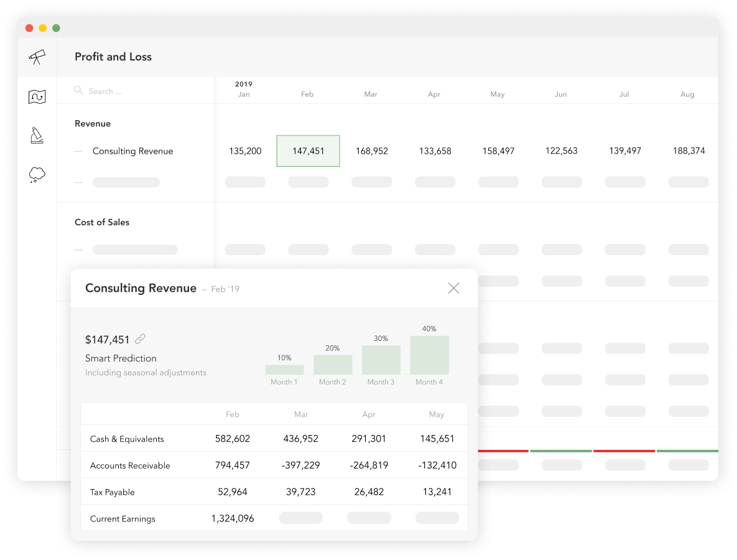Image resolution: width=737 pixels, height=560 pixels.
Task: Collapse the Cost of Sales row expander dash
Action: (79, 249)
